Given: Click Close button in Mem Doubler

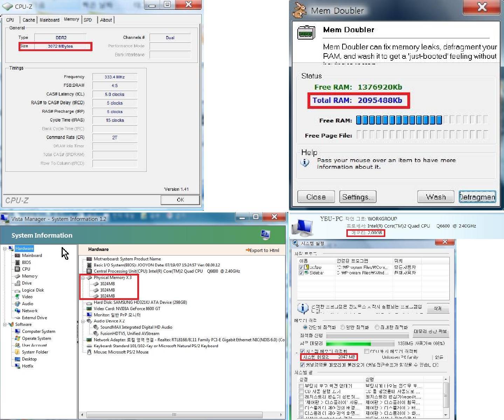Looking at the screenshot, I should pos(316,197).
